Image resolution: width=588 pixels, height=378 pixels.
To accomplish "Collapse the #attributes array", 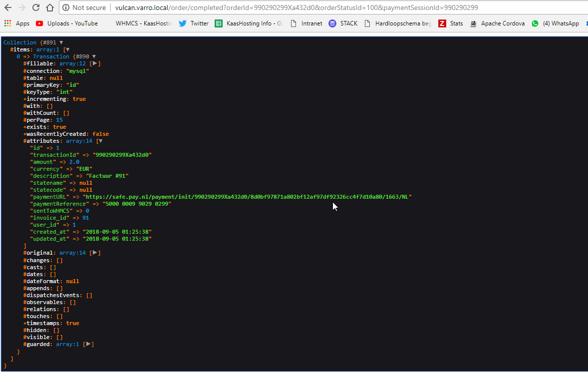I will [100, 141].
